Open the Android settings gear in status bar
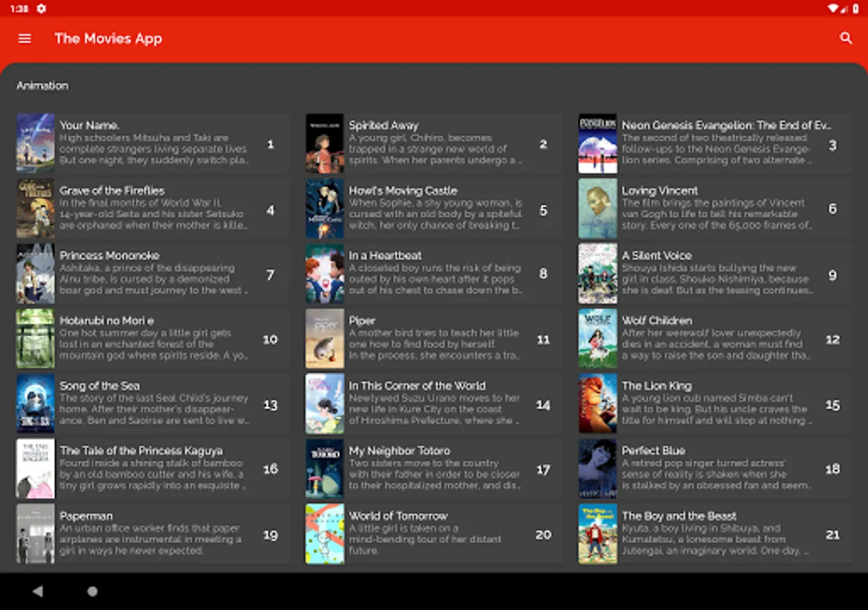This screenshot has width=868, height=610. coord(41,8)
